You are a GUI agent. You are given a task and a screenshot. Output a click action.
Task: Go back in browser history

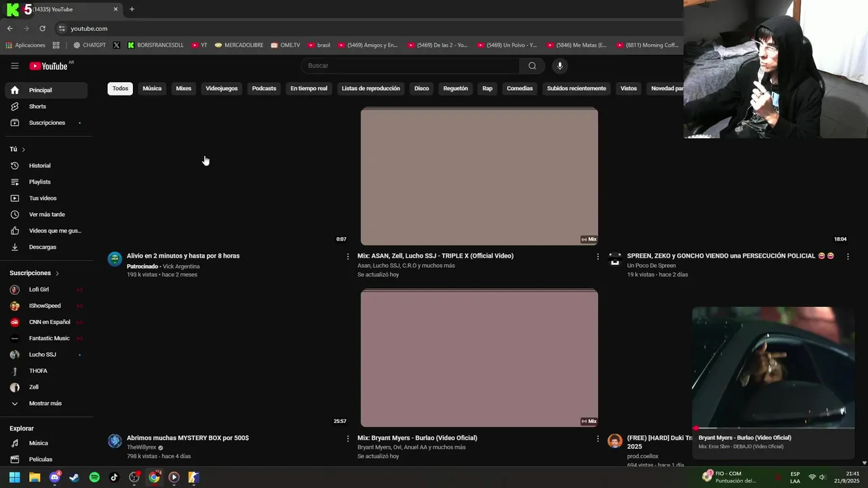9,28
